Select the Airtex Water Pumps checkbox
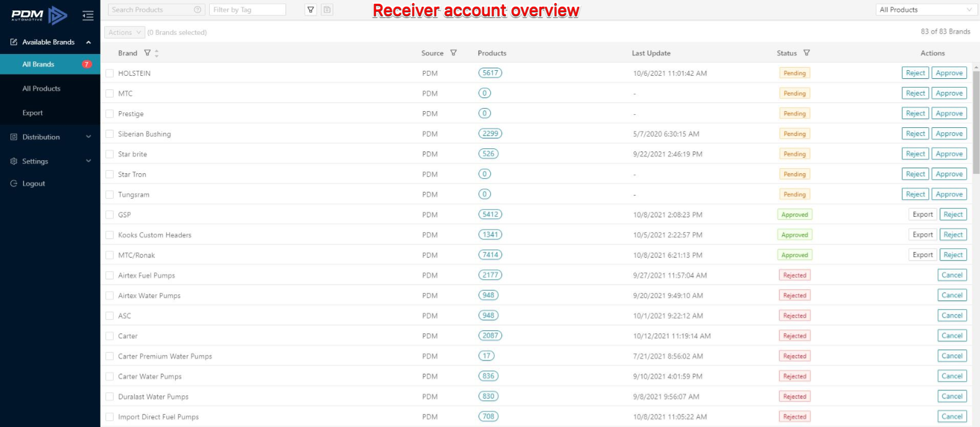This screenshot has height=427, width=980. 110,295
